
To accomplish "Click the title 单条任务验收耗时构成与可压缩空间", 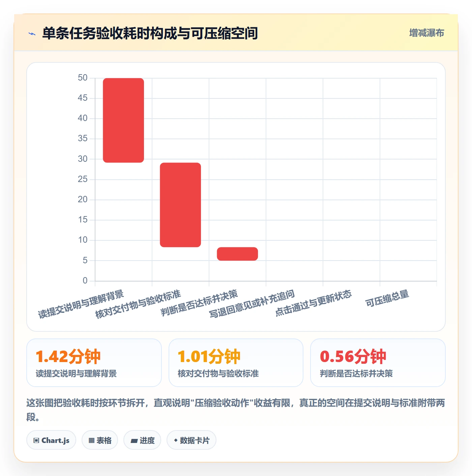I will pyautogui.click(x=150, y=33).
